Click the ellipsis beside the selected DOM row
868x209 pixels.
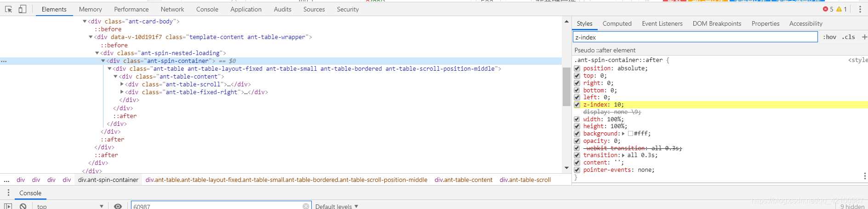(x=4, y=61)
